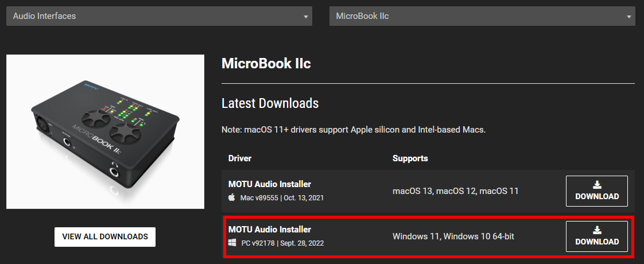Click the Driver column header

pos(240,158)
